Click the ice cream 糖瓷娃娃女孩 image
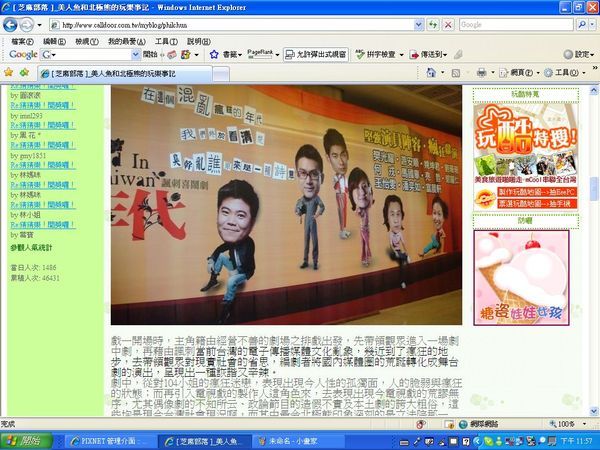 pyautogui.click(x=521, y=278)
